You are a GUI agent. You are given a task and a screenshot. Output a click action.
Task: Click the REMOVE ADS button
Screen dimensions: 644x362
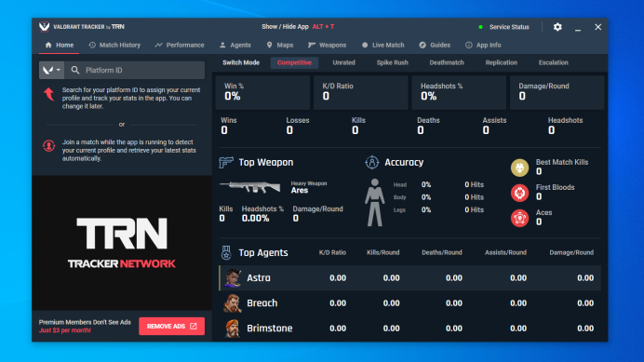click(171, 327)
